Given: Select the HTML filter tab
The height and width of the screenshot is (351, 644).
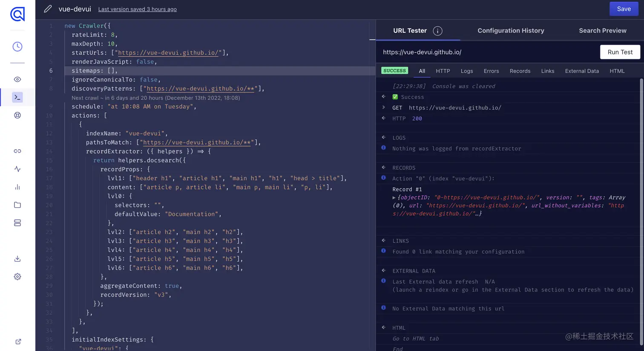Looking at the screenshot, I should (617, 71).
